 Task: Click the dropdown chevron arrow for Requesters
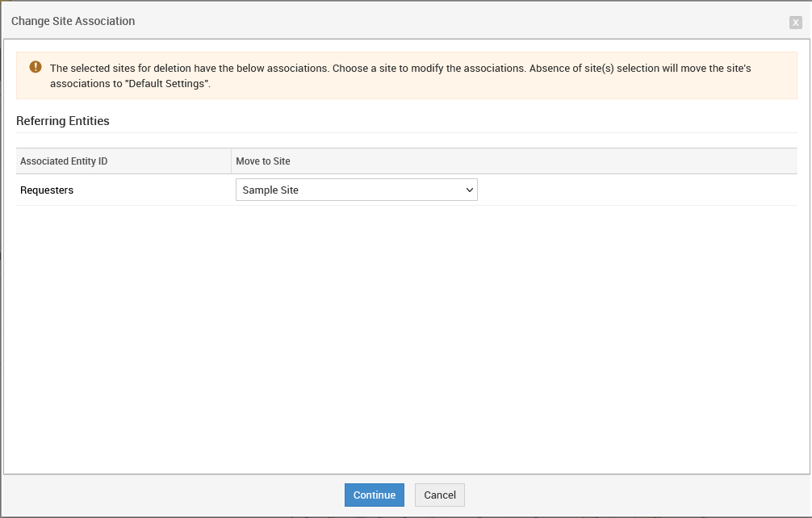(x=470, y=190)
